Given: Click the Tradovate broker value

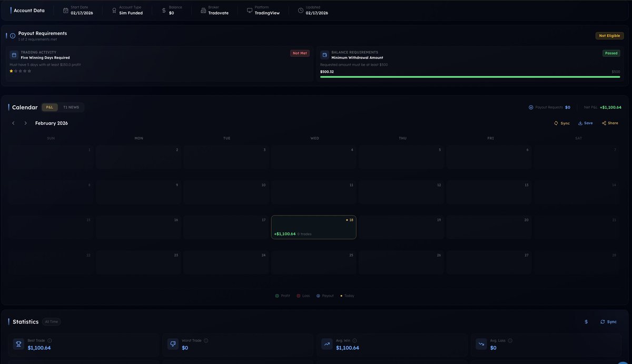Looking at the screenshot, I should [x=219, y=13].
